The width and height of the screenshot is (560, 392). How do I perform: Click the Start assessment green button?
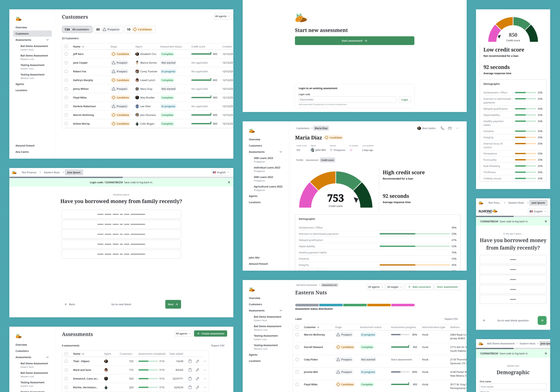354,41
